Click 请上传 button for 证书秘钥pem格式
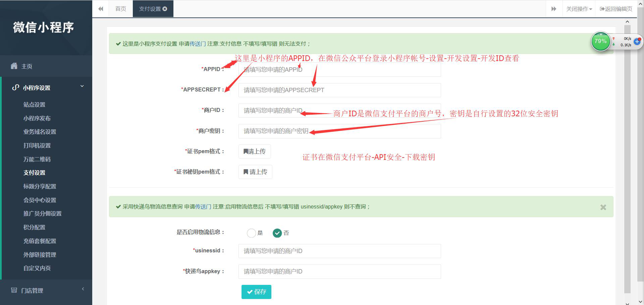 click(255, 172)
